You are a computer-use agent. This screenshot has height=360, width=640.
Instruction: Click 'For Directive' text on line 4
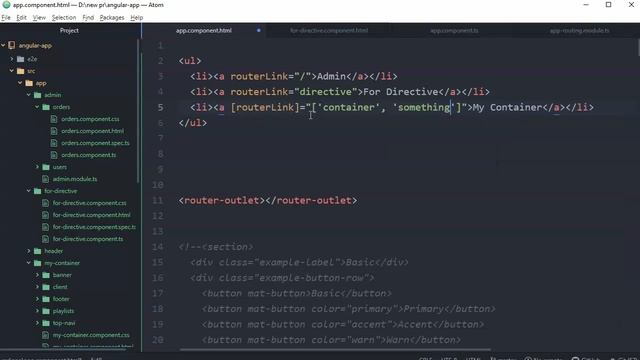coord(401,92)
